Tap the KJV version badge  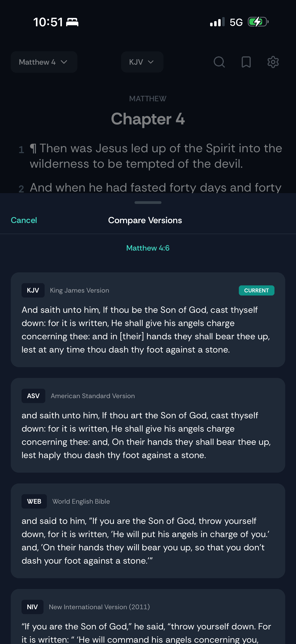(x=33, y=290)
